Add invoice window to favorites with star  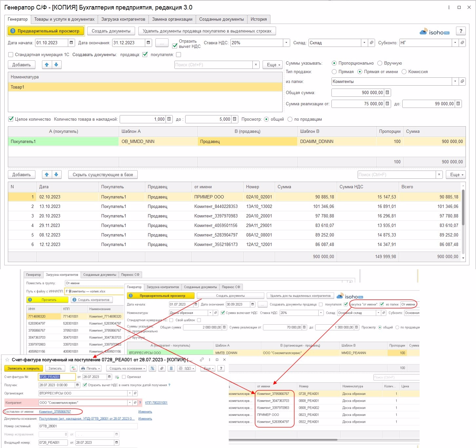click(7, 360)
